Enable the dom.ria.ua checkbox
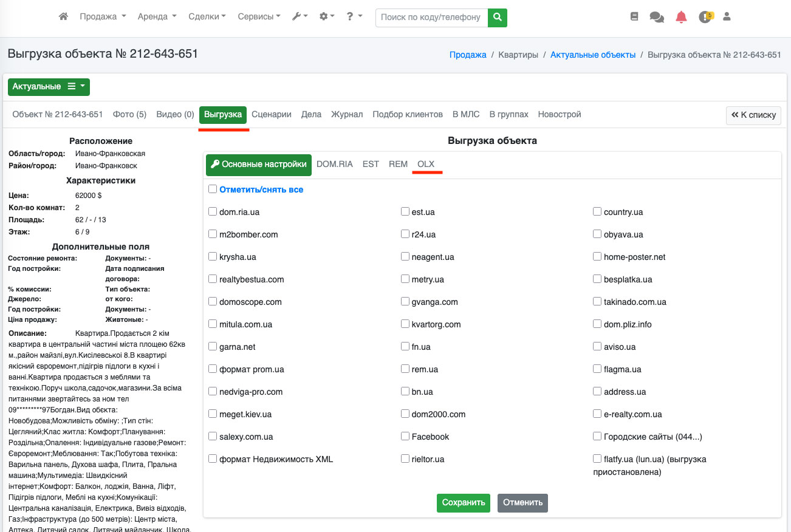The image size is (791, 532). coord(213,212)
